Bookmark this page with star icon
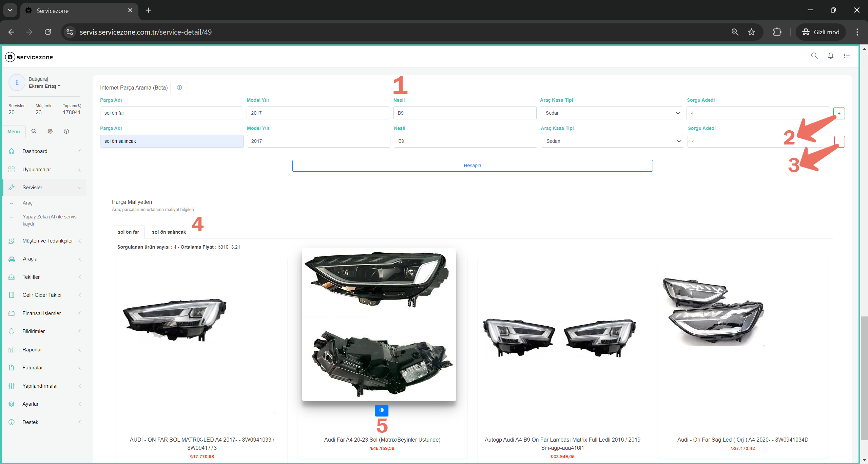The height and width of the screenshot is (464, 868). click(751, 32)
